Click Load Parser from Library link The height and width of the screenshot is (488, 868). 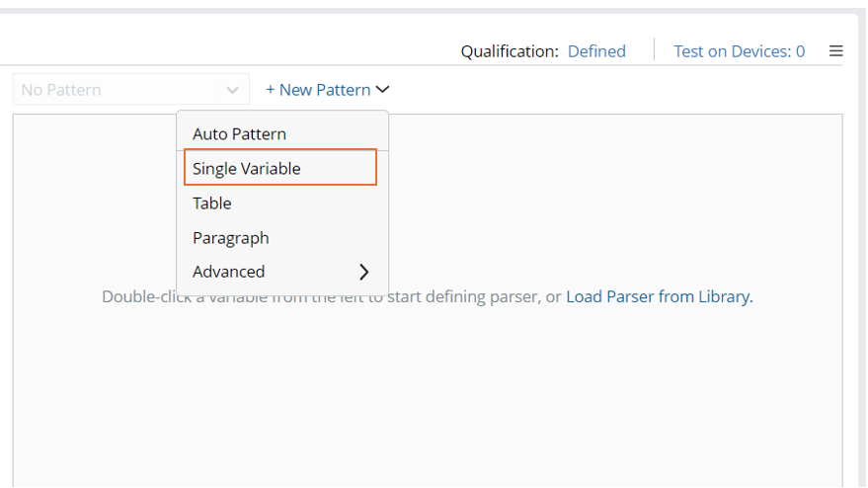click(x=659, y=296)
